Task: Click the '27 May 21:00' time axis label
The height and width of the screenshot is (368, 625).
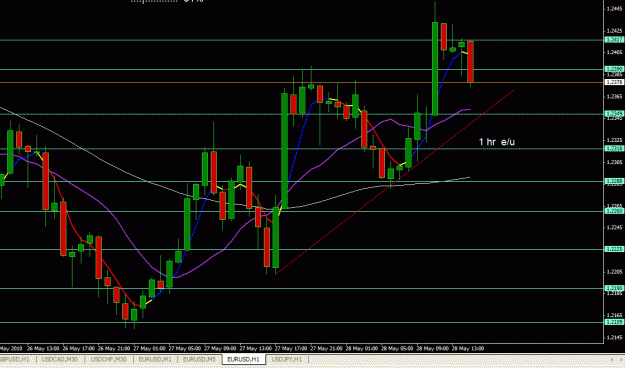Action: 326,348
